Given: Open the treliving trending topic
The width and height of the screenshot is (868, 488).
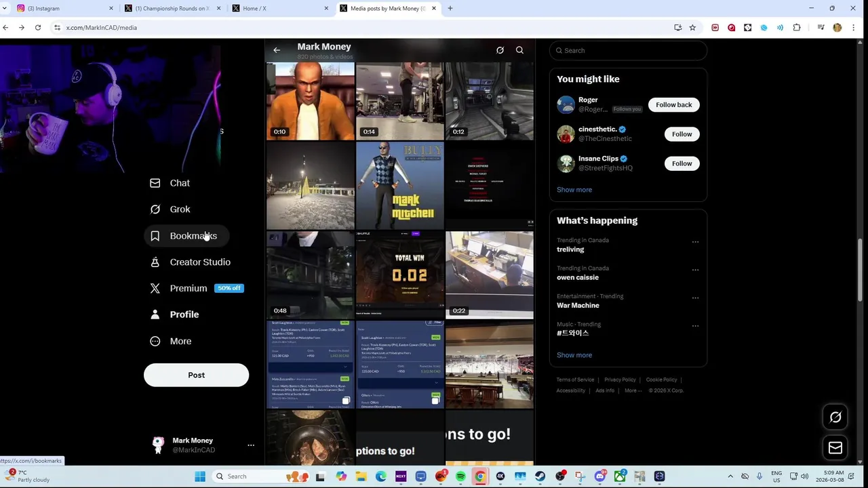Looking at the screenshot, I should tap(570, 249).
